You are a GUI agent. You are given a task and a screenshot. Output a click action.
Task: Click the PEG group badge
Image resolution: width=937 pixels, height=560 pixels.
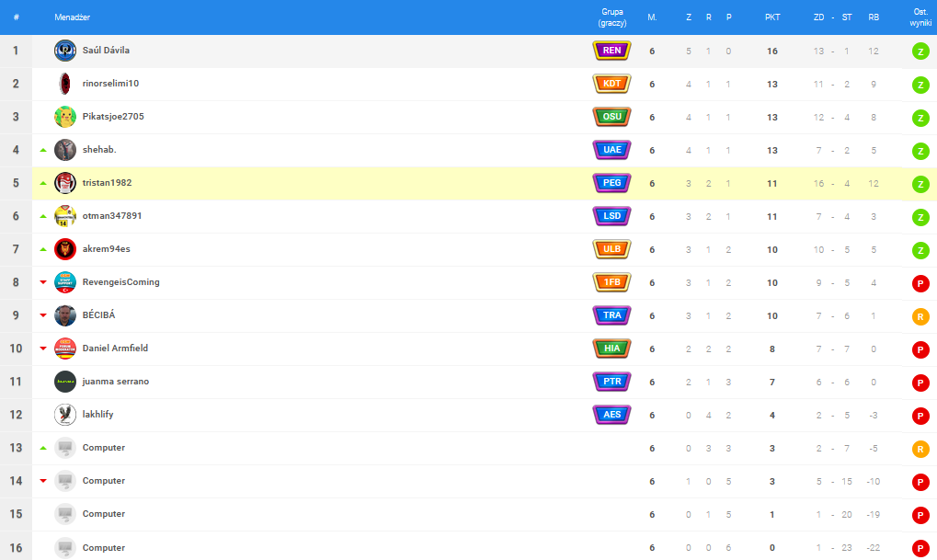[611, 183]
